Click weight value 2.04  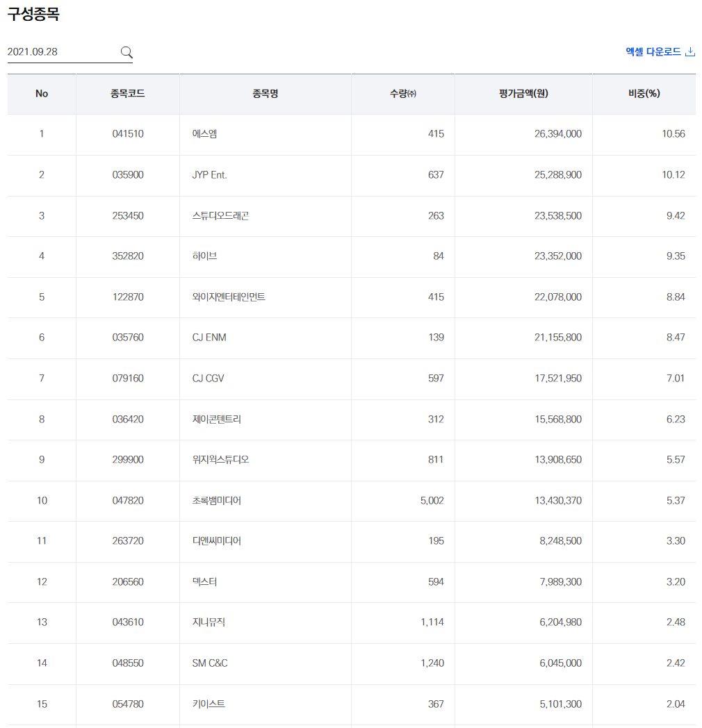[x=676, y=704]
